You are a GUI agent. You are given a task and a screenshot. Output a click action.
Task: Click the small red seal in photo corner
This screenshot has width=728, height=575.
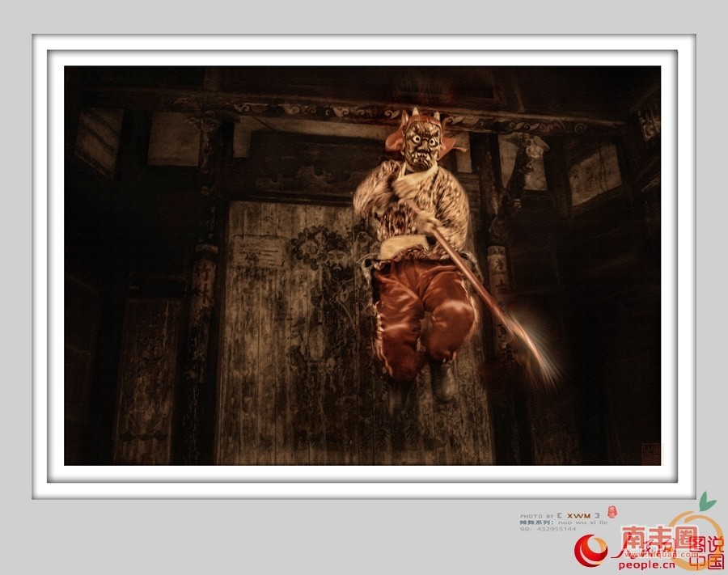pos(650,453)
